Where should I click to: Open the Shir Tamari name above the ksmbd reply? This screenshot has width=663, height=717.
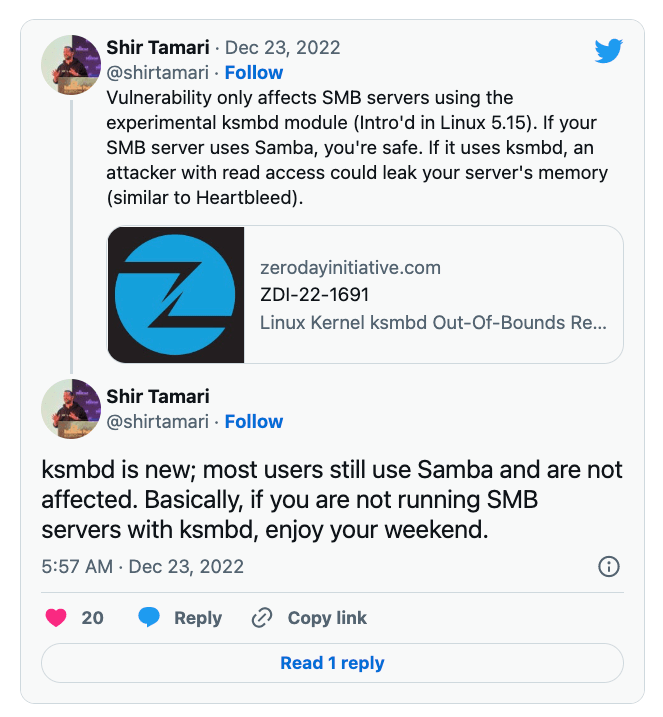pos(158,396)
